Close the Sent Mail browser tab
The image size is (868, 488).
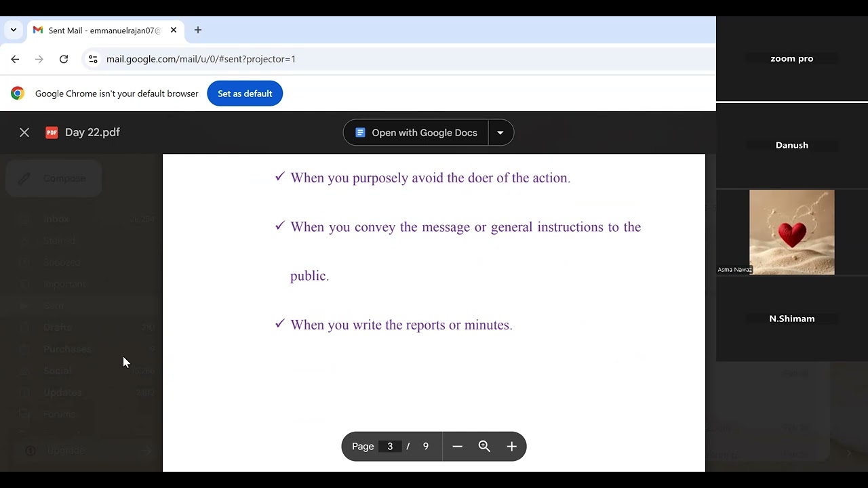point(174,30)
